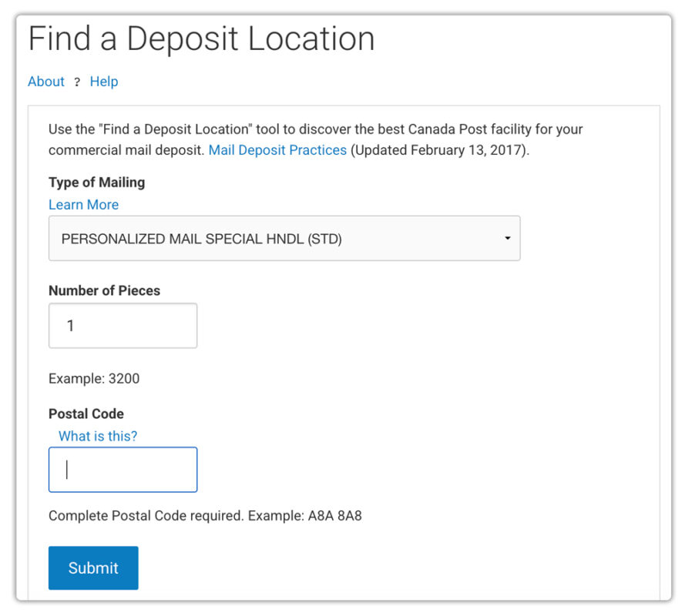This screenshot has height=616, width=685.
Task: Click the Postal Code label
Action: point(86,413)
